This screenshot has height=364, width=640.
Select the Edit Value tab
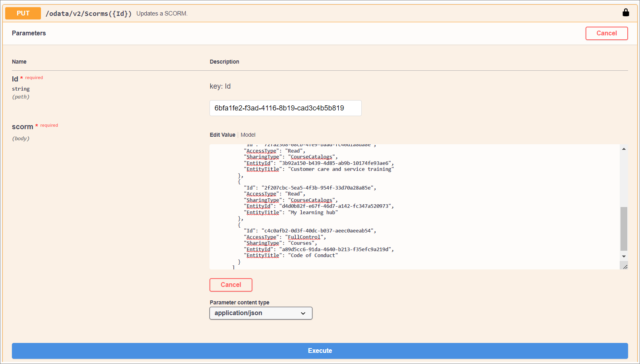coord(222,135)
